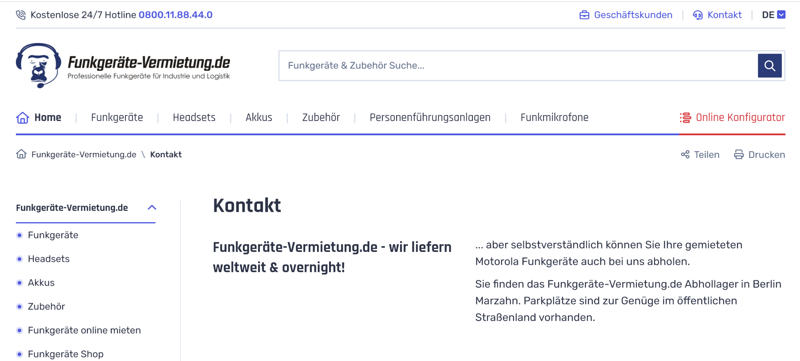Click the paragraph about Abhollager in Berlin Marzahn
Screen dimensions: 800x361
(x=628, y=301)
